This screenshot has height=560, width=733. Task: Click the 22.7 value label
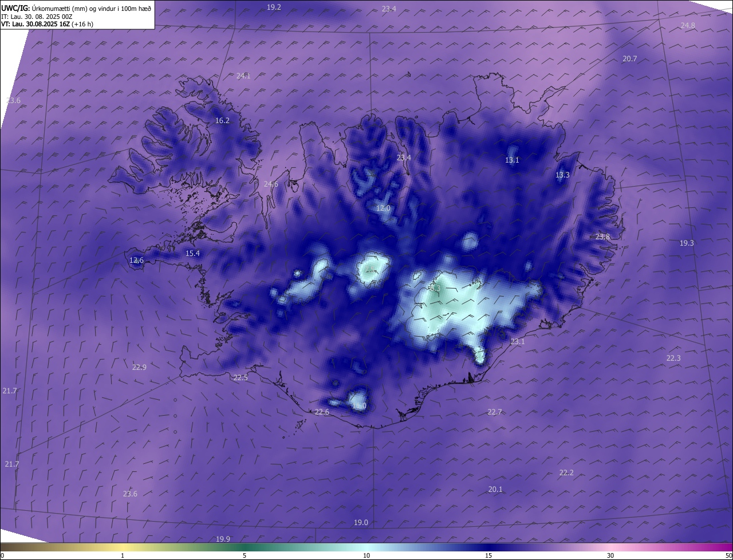click(x=495, y=412)
